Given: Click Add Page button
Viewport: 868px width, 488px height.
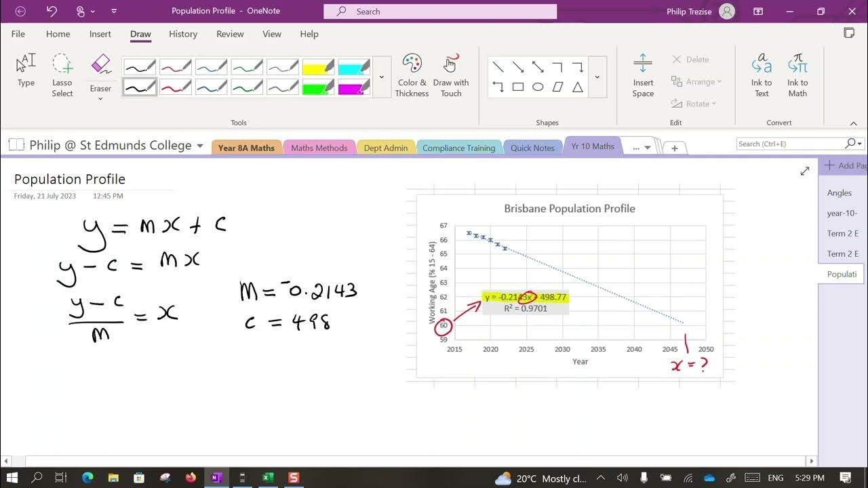Looking at the screenshot, I should pos(844,165).
